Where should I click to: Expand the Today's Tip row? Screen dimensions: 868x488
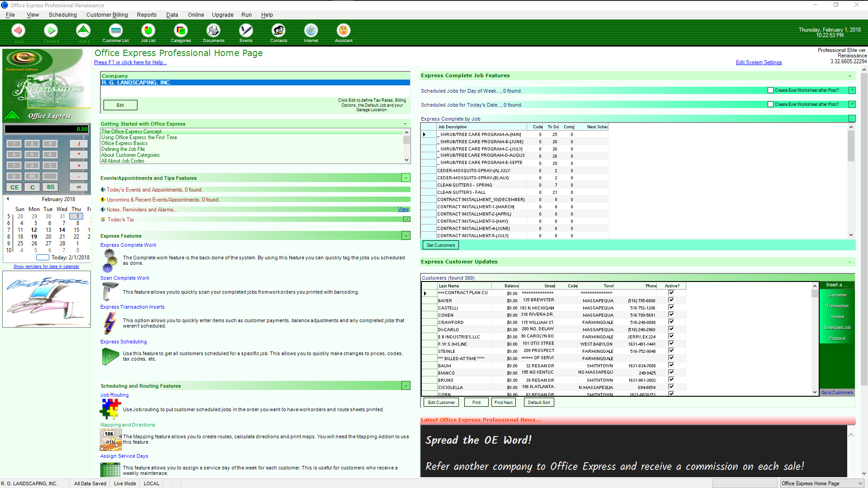click(x=407, y=220)
